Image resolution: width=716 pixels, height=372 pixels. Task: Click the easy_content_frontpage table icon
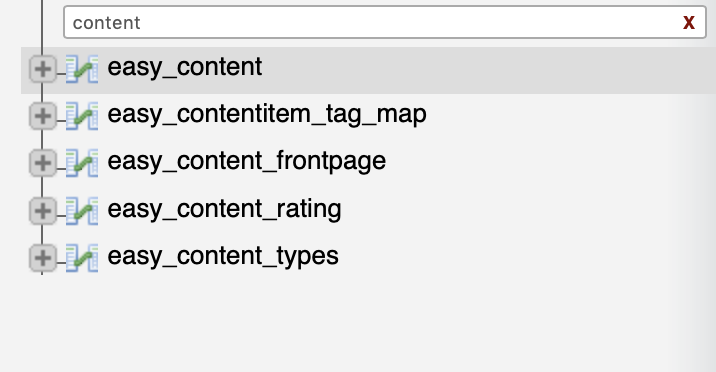tap(82, 163)
